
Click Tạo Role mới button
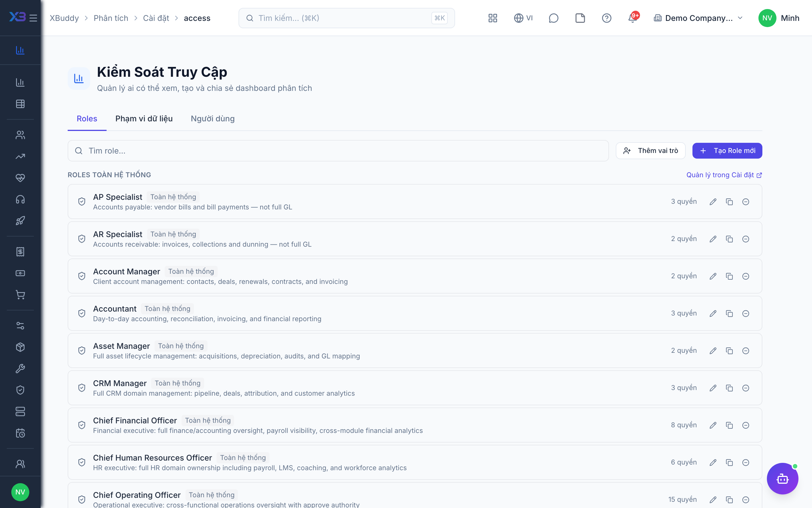(x=727, y=150)
